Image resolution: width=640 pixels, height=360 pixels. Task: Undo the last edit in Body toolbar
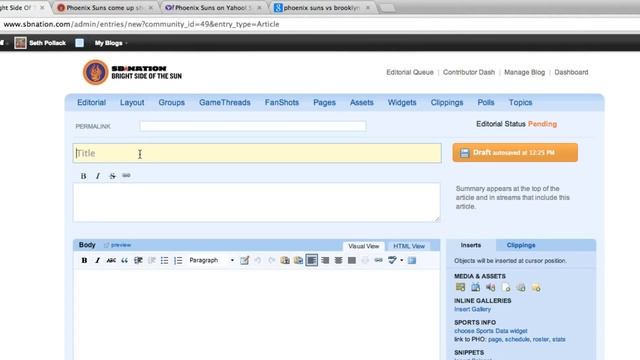tap(258, 260)
